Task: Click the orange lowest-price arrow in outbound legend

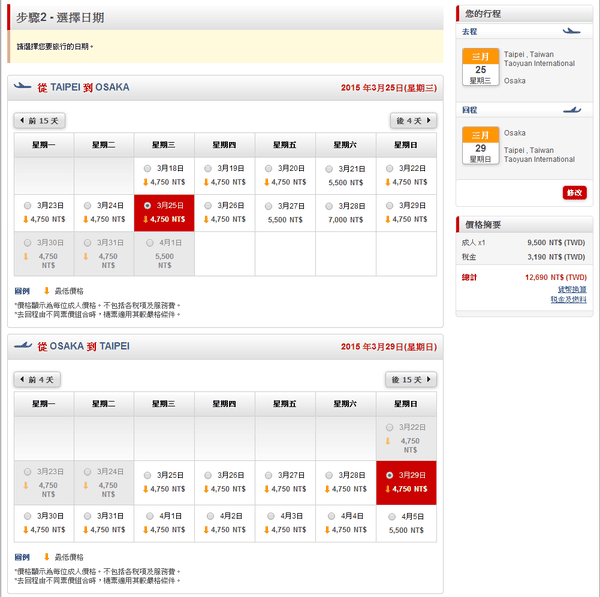Action: [x=46, y=290]
